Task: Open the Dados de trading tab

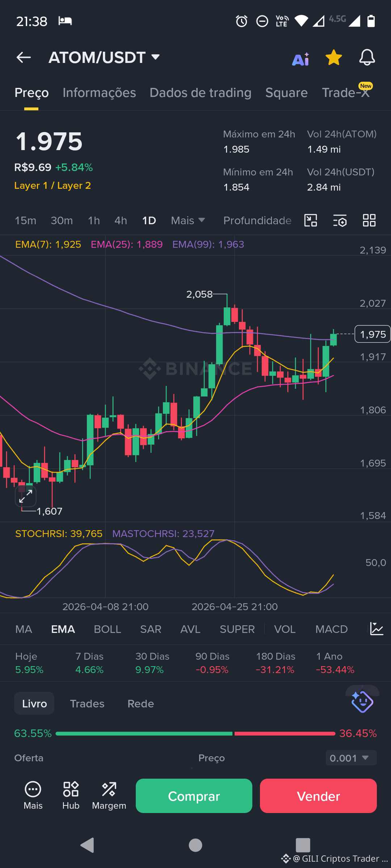Action: click(x=201, y=93)
